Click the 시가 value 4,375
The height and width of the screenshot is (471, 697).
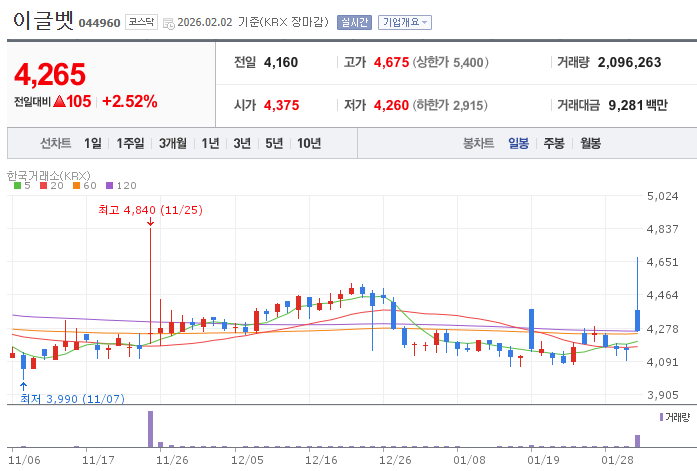pos(281,105)
